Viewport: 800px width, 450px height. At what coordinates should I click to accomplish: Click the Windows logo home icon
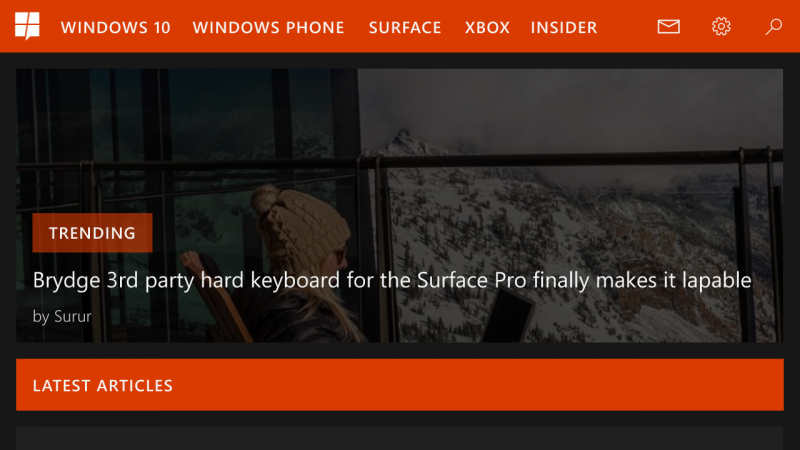coord(27,26)
